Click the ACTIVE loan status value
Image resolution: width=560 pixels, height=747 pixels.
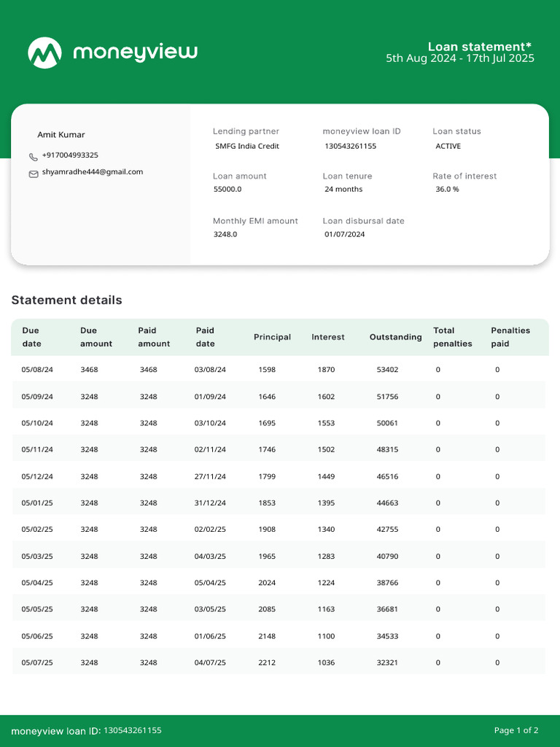tap(448, 146)
